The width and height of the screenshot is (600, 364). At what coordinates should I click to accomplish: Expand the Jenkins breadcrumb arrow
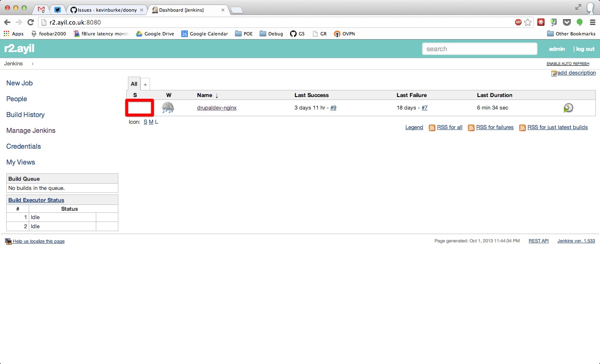click(x=32, y=64)
